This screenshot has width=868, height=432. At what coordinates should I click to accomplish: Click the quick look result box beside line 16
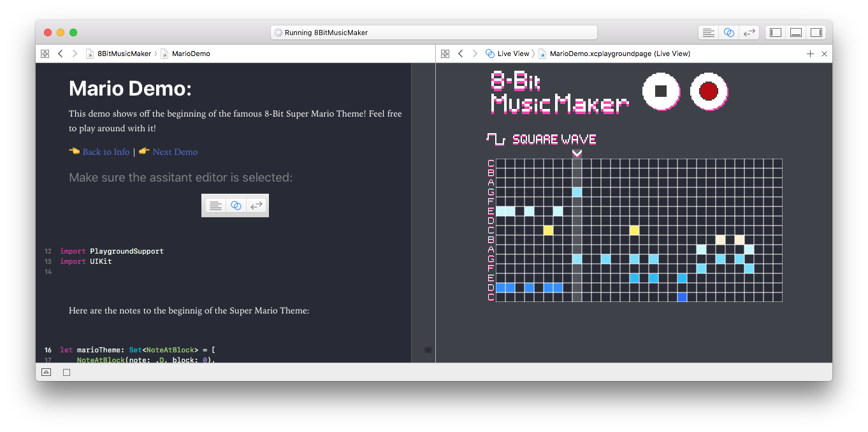[428, 350]
